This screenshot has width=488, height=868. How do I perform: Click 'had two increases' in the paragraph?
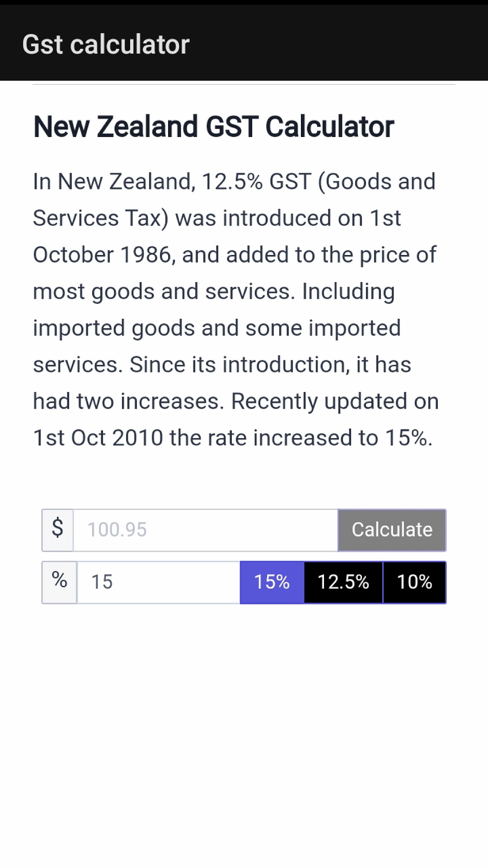[128, 401]
